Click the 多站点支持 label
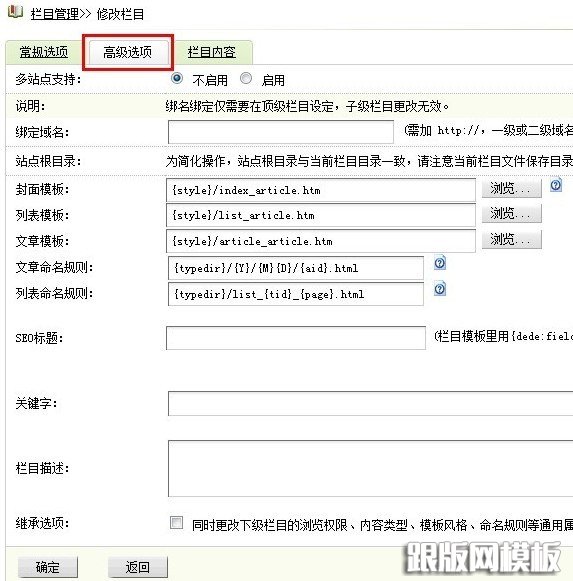Viewport: 573px width, 581px height. click(x=48, y=79)
